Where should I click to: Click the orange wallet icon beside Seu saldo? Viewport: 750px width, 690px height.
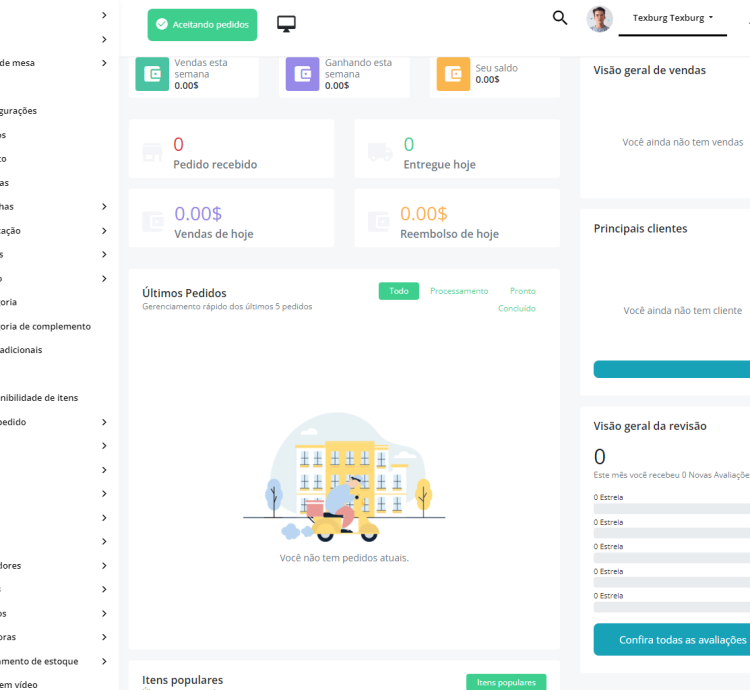(453, 74)
